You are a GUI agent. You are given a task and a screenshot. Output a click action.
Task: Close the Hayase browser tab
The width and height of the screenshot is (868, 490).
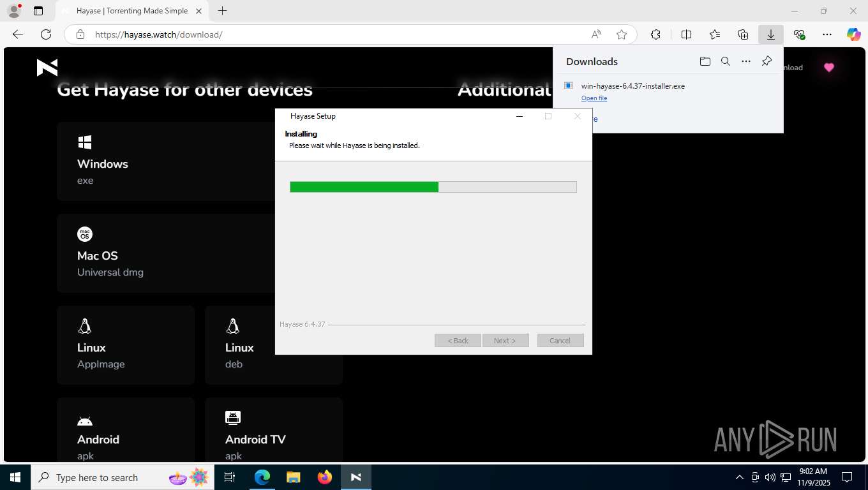coord(198,11)
